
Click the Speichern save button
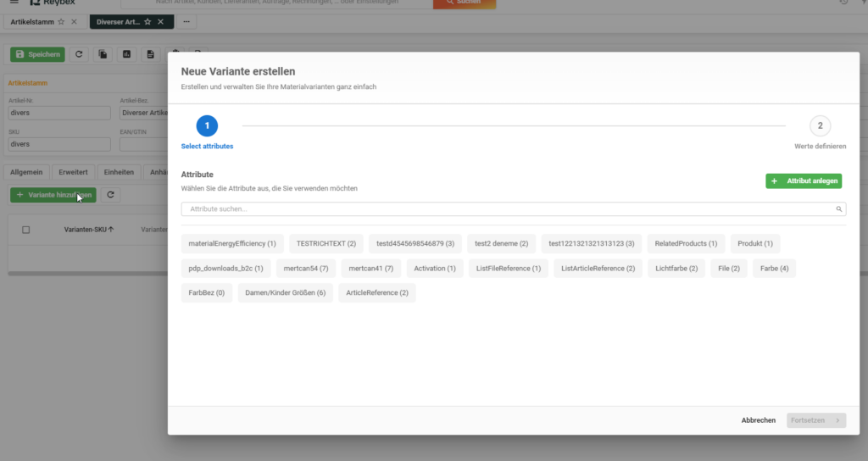pos(37,54)
